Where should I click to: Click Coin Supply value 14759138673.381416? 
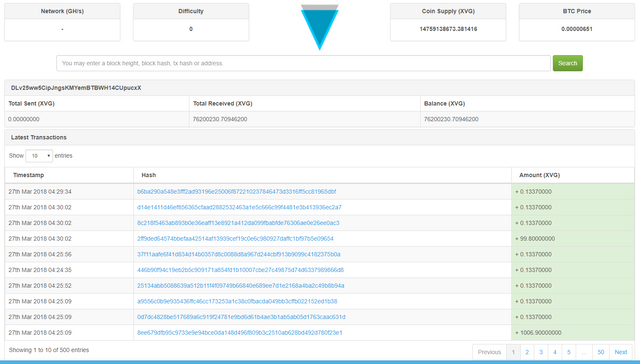[x=448, y=29]
